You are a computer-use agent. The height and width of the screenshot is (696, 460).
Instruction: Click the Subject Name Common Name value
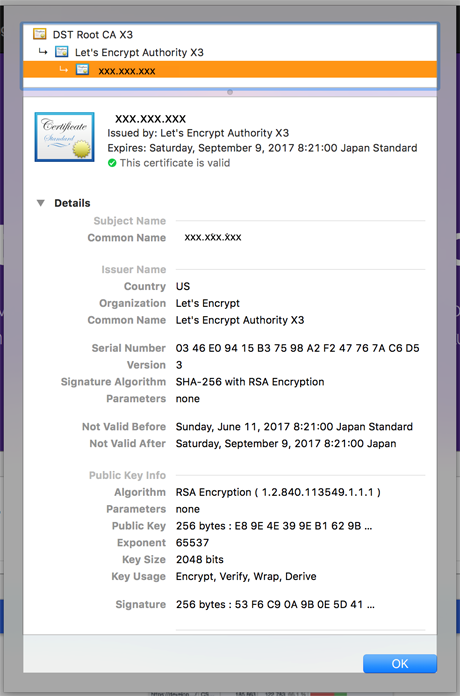(x=213, y=237)
